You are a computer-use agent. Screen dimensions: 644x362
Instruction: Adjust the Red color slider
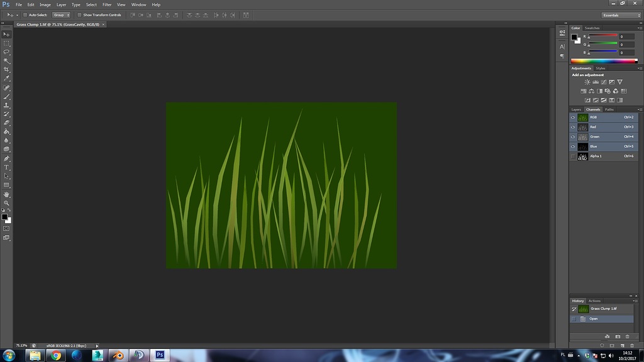(x=603, y=36)
